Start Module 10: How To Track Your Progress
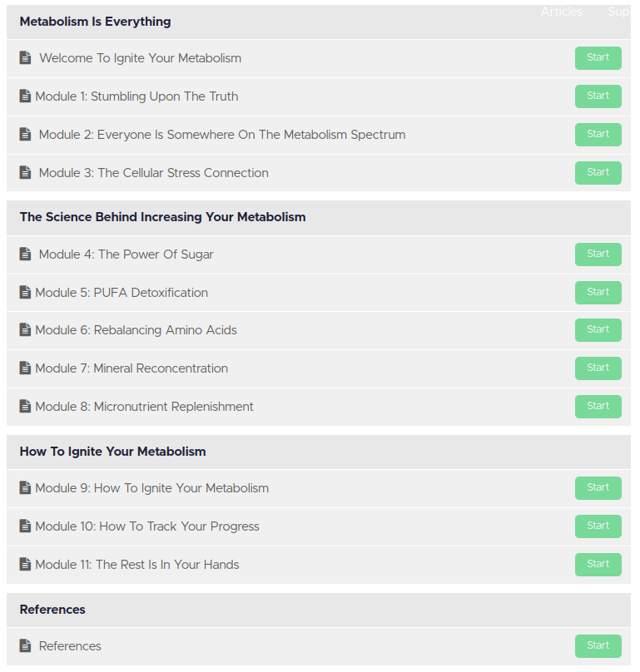Screen dimensions: 640x672 click(598, 526)
